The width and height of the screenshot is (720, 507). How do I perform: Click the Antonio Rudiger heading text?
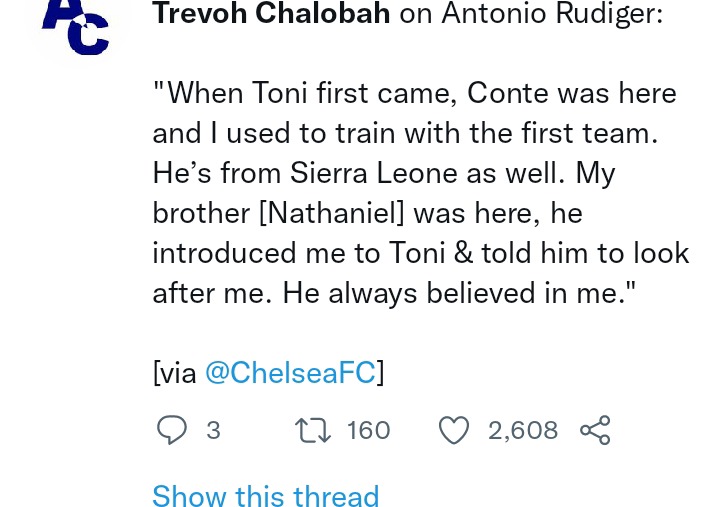[552, 13]
